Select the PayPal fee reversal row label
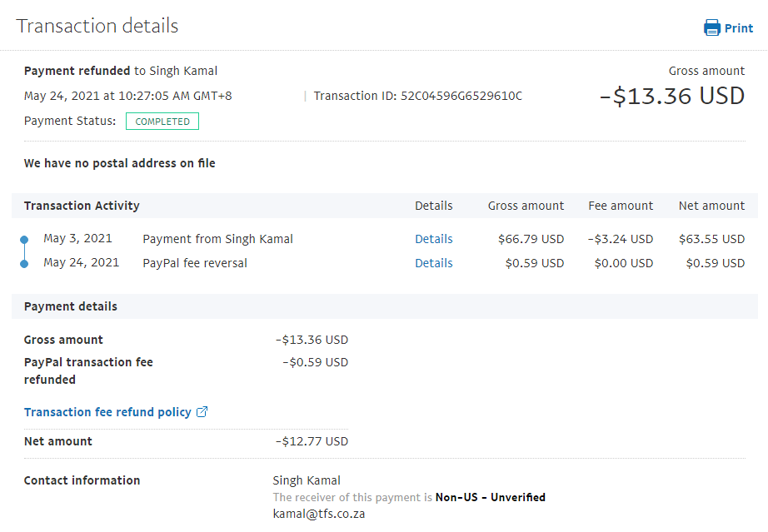 195,263
